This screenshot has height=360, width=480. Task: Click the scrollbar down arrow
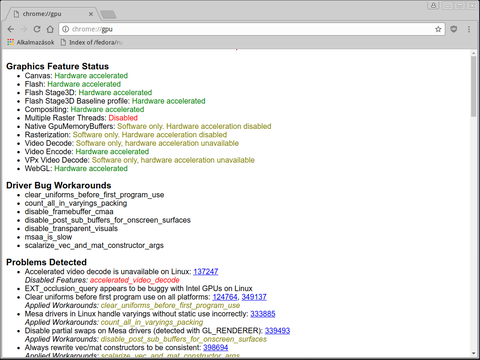pos(474,353)
